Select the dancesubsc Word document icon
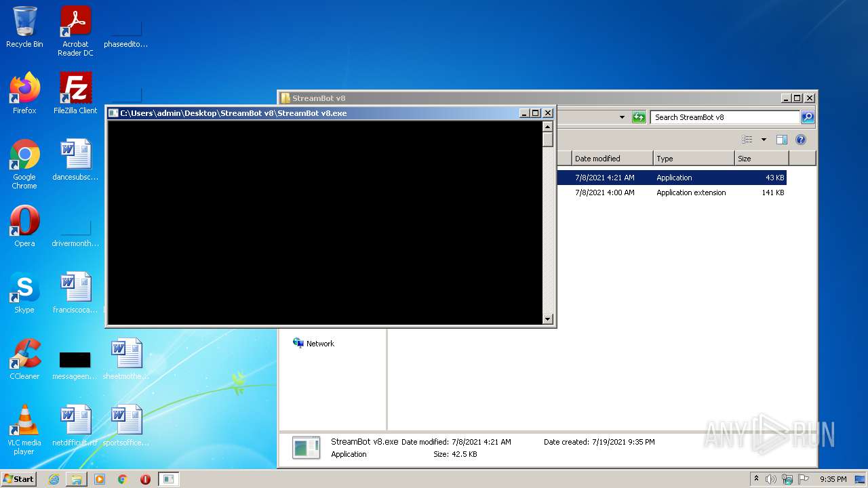The height and width of the screenshot is (488, 868). coord(75,159)
